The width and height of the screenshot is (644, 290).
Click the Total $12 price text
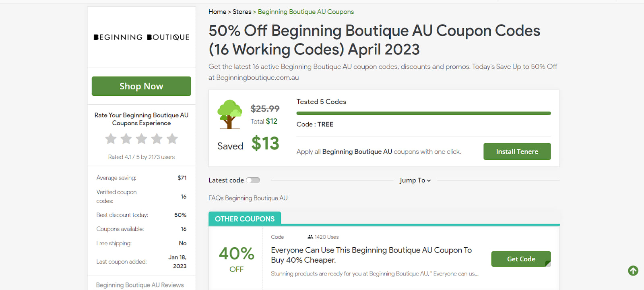[264, 121]
